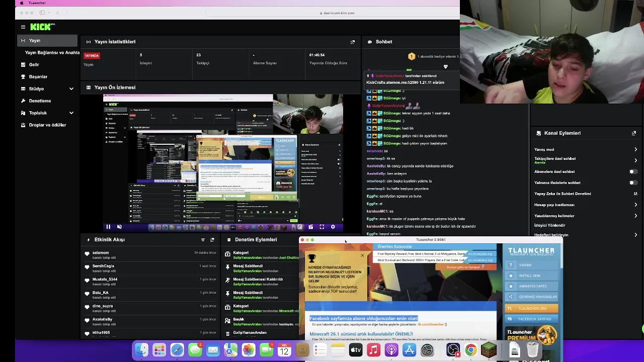Filter the Etkinlik Akışı list
The image size is (644, 362).
click(203, 240)
